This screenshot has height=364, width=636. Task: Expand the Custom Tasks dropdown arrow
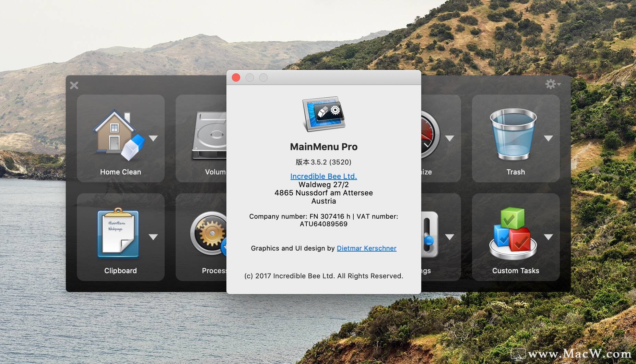coord(549,237)
